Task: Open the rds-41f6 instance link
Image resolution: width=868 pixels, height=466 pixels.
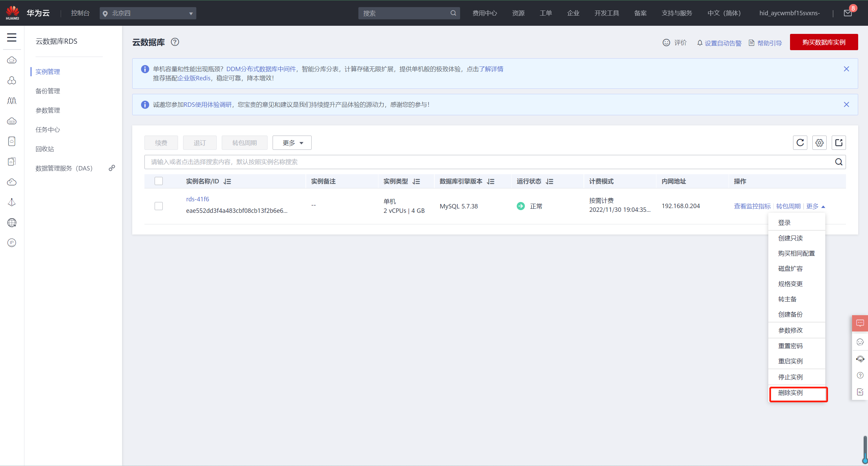Action: point(198,199)
